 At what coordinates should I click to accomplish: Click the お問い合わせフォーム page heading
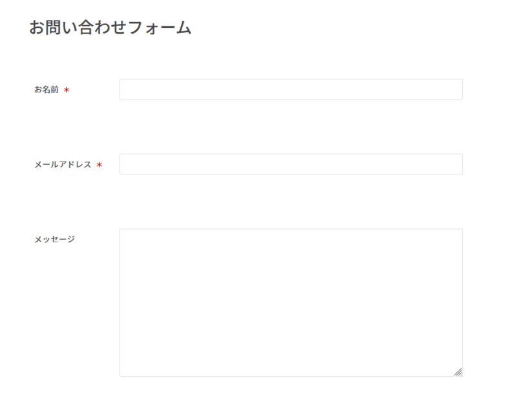[110, 28]
